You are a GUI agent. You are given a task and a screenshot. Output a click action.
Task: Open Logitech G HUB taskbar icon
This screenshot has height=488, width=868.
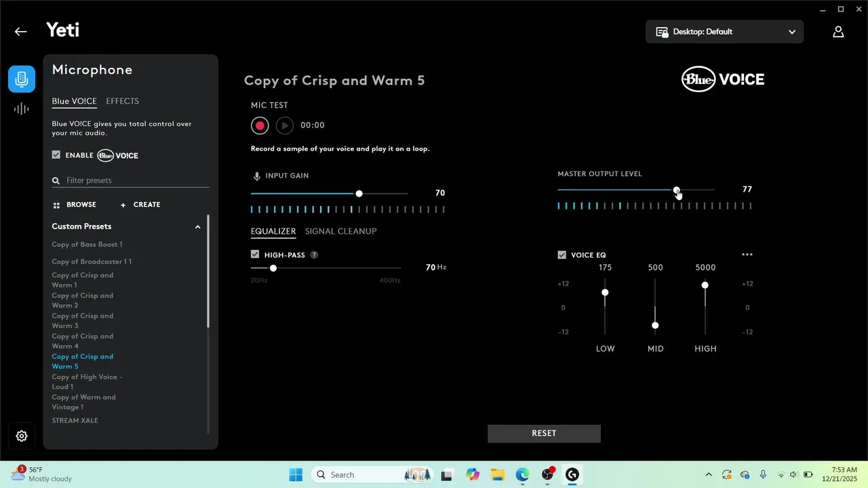click(572, 475)
